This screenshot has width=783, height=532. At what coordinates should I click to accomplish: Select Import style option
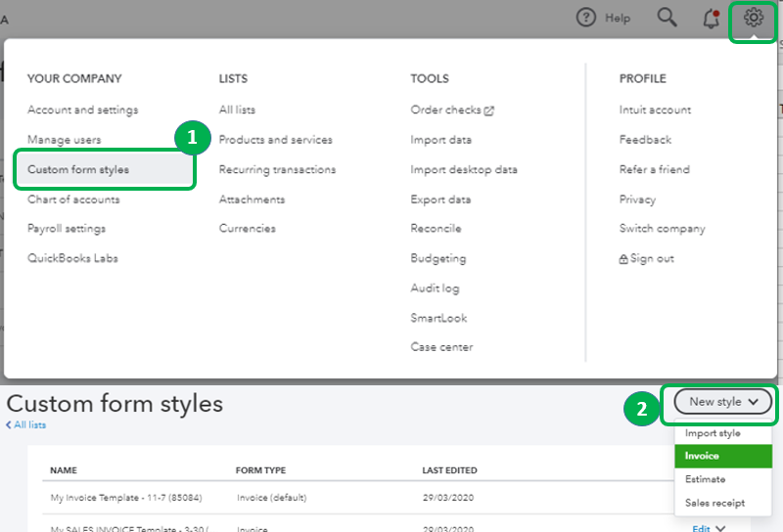713,433
